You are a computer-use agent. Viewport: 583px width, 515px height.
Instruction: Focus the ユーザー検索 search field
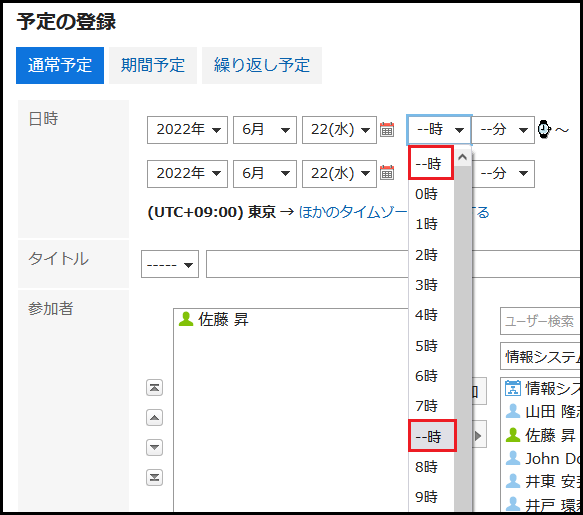[x=540, y=321]
